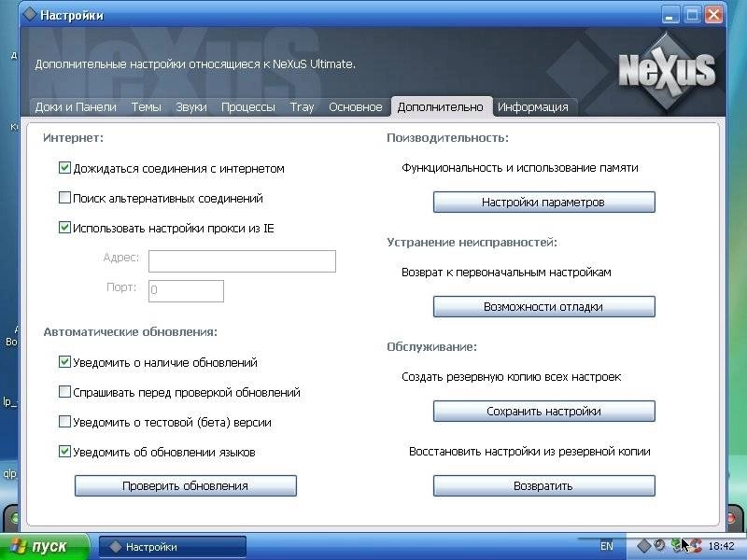Click the 18:42 taskbar clock
Screen dimensions: 747x560
pyautogui.click(x=722, y=546)
